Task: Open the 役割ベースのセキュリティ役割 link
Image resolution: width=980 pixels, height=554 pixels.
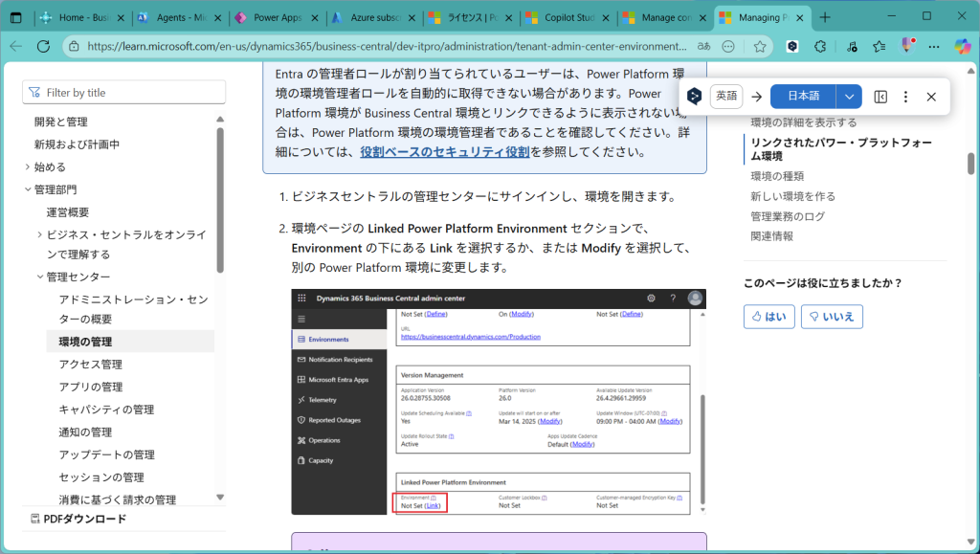Action: click(x=445, y=152)
